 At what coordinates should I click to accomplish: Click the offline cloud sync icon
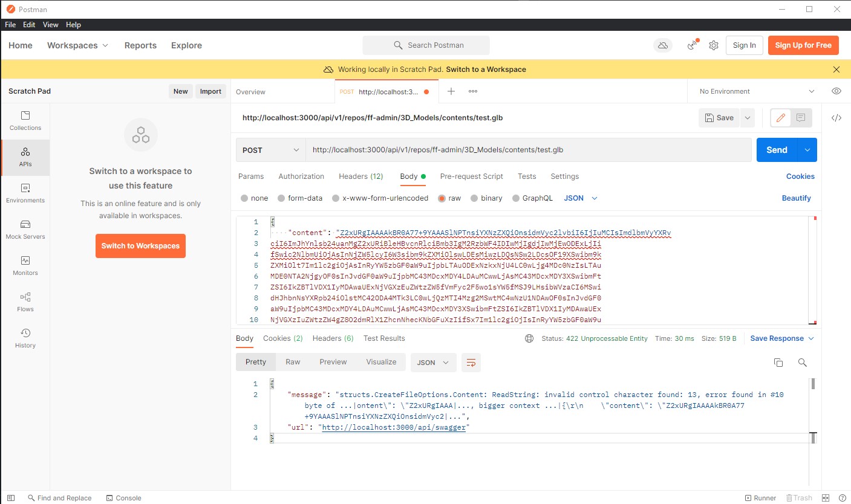coord(663,45)
